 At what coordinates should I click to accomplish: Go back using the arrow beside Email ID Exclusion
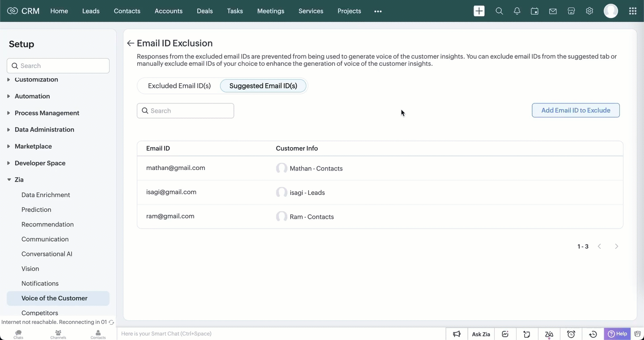pos(130,43)
